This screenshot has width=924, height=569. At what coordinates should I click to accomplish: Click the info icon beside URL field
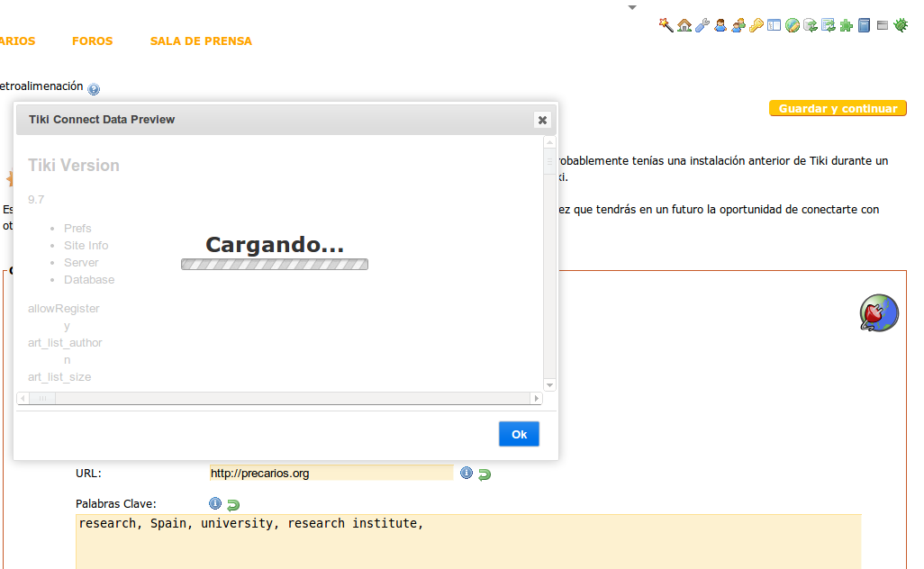[x=467, y=473]
